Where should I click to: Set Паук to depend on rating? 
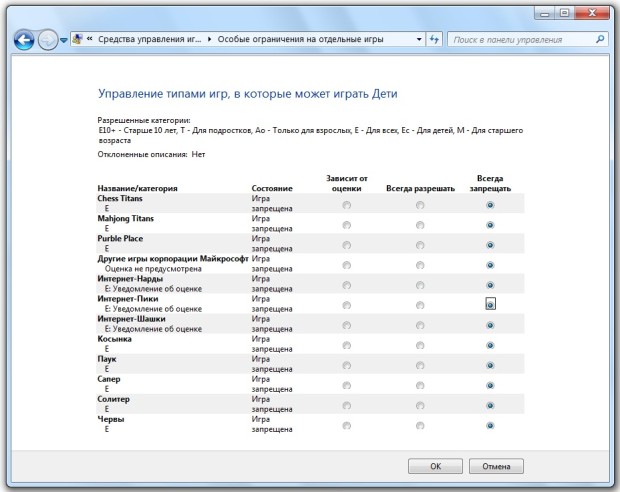pyautogui.click(x=346, y=365)
